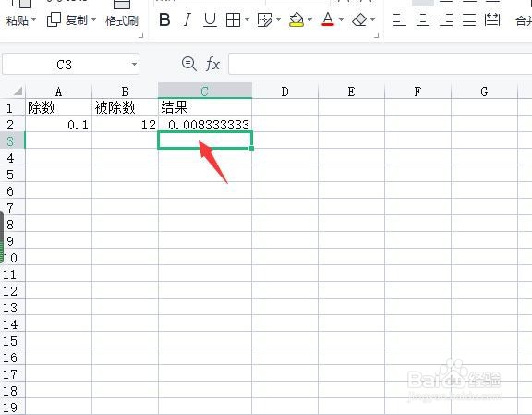Select column F header
The height and width of the screenshot is (415, 532).
pyautogui.click(x=418, y=92)
